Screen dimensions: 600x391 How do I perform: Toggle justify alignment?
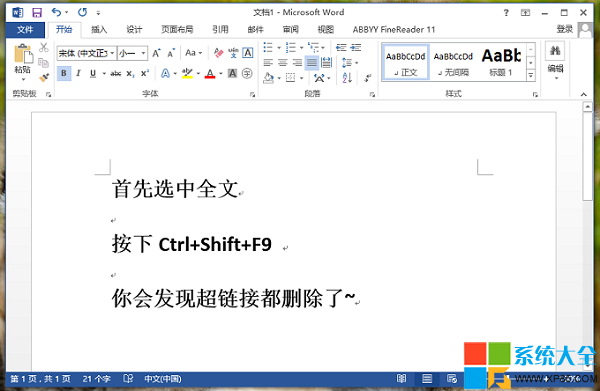[x=312, y=62]
